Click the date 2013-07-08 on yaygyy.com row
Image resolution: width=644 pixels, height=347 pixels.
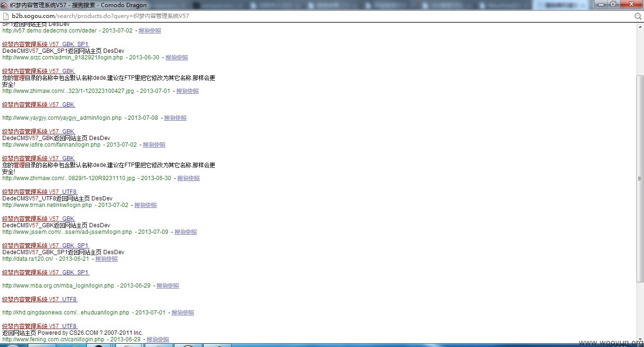143,118
